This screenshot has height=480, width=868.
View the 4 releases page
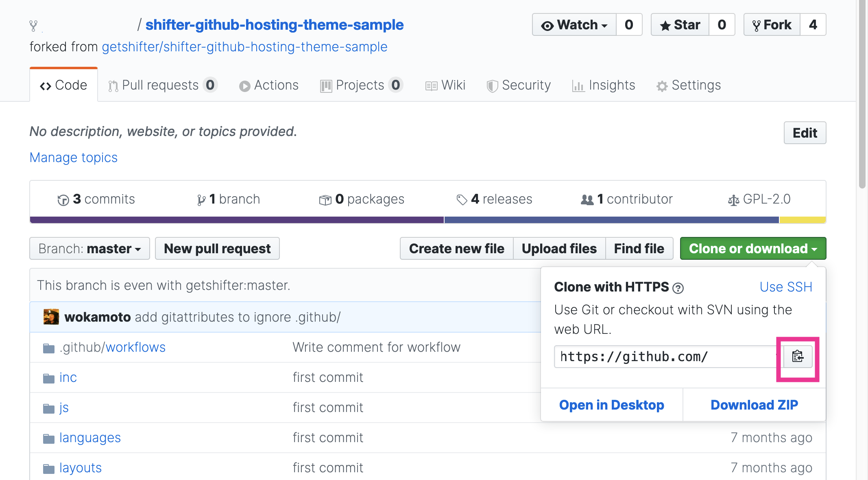click(x=494, y=199)
